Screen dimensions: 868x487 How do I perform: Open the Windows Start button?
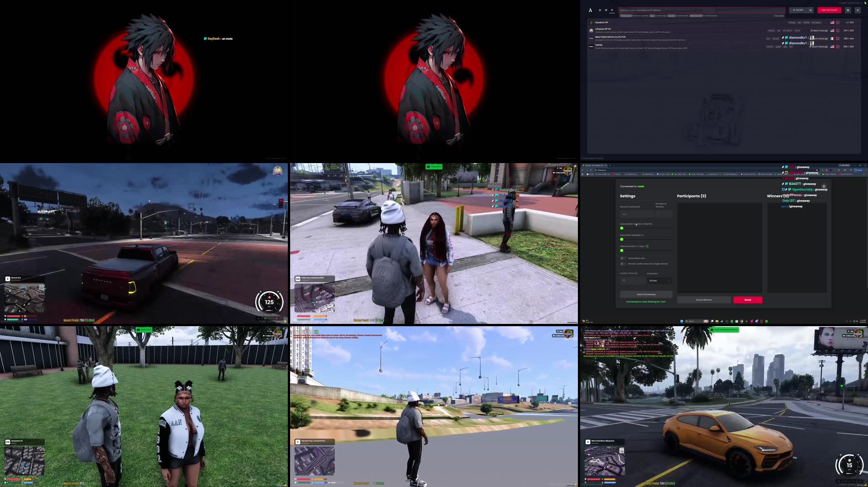point(682,321)
